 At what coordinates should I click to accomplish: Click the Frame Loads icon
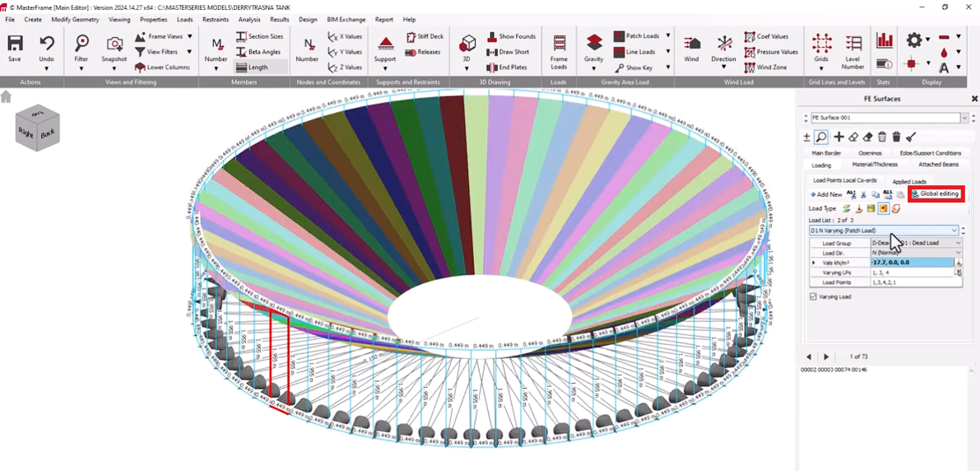click(x=559, y=51)
